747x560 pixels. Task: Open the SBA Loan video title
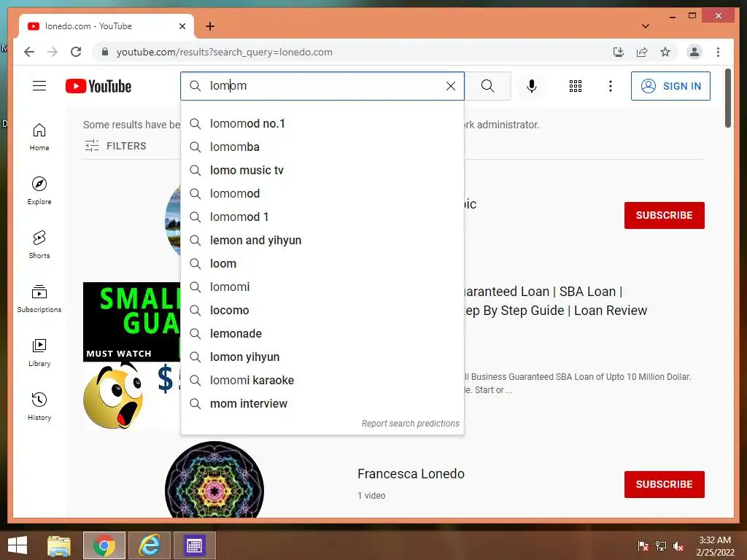tap(555, 301)
